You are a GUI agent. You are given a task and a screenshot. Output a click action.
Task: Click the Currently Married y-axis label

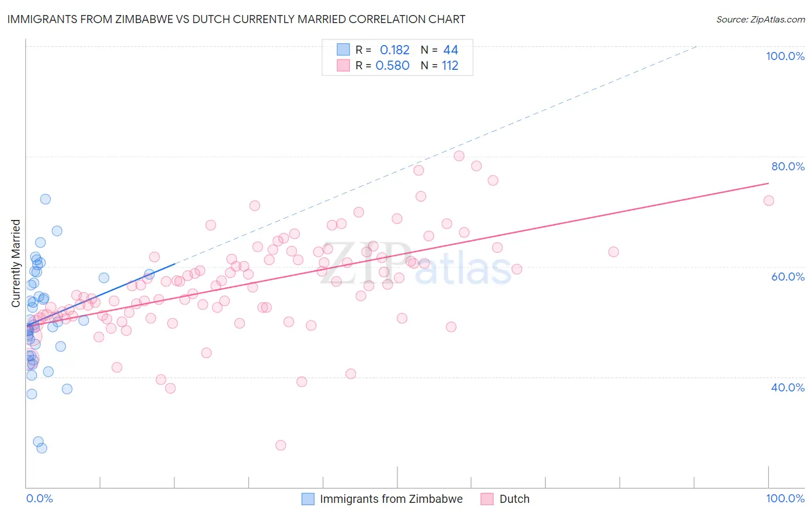(16, 263)
